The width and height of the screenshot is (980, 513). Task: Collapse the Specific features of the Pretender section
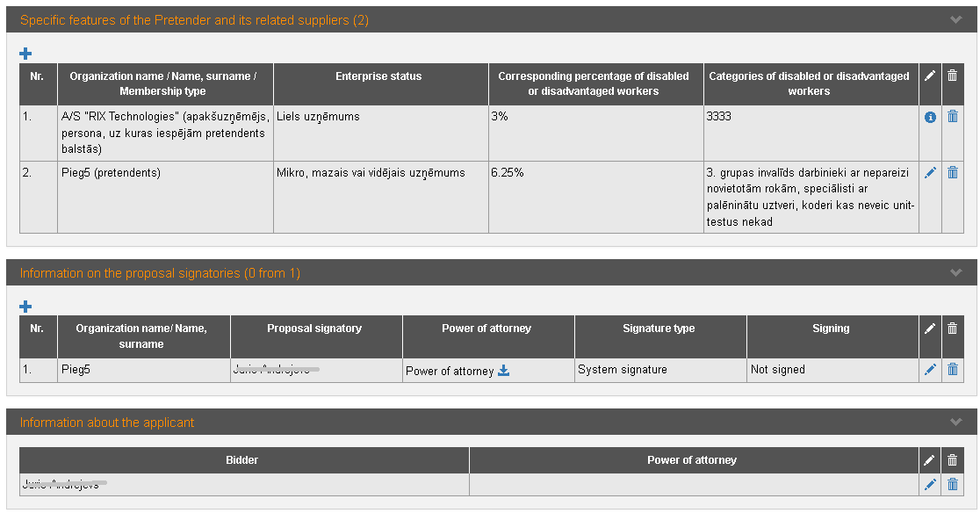956,19
